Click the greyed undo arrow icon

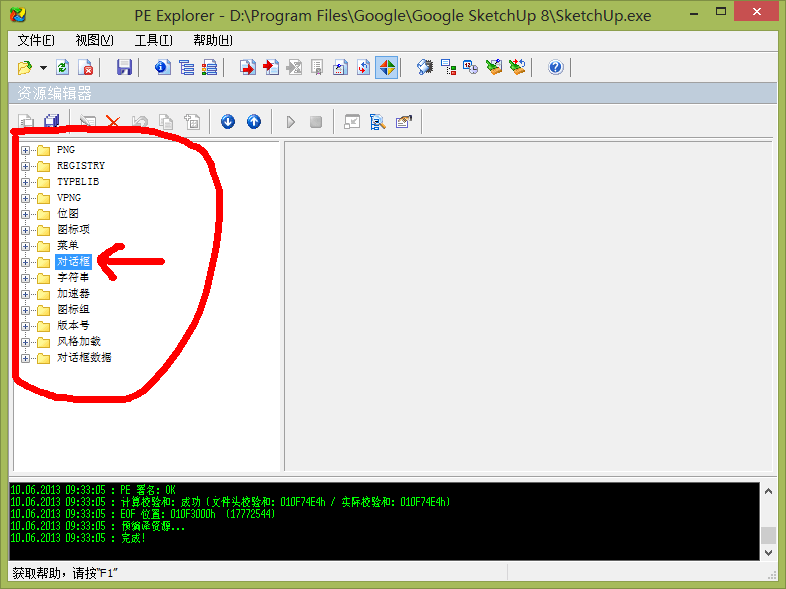pos(140,121)
